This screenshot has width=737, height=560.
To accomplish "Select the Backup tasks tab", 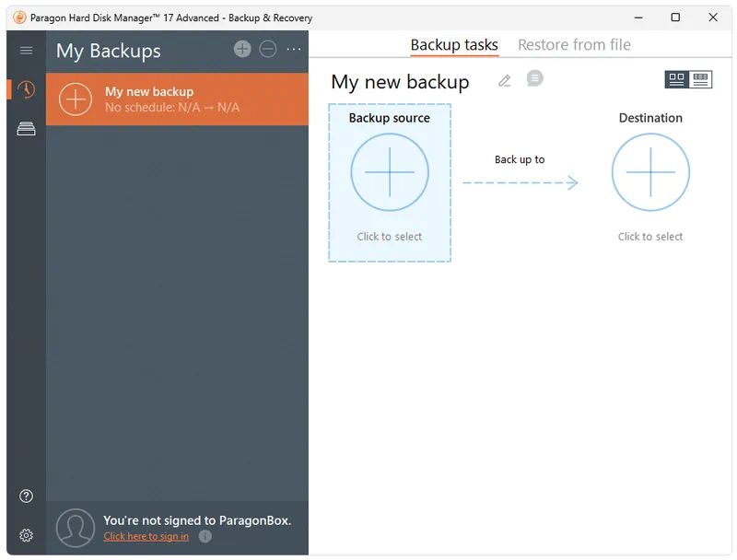I will point(454,45).
